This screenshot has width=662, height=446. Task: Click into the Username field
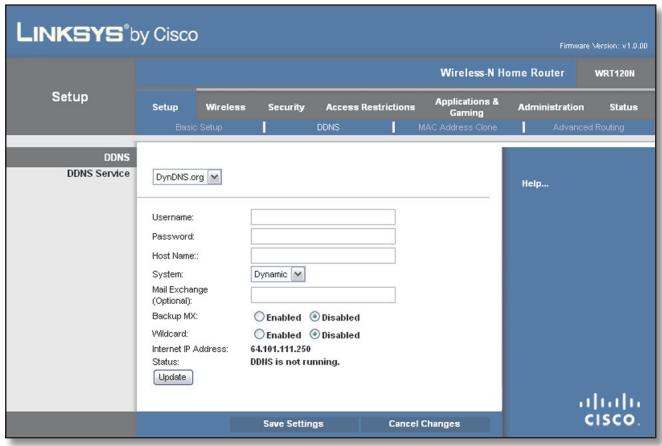coord(323,217)
